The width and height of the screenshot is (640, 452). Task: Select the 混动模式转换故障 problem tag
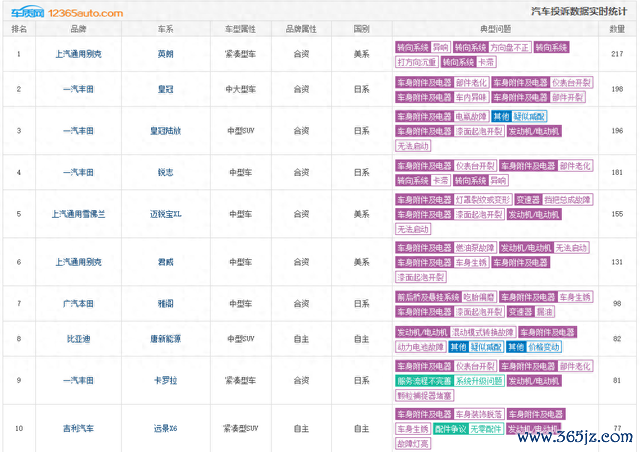(483, 332)
